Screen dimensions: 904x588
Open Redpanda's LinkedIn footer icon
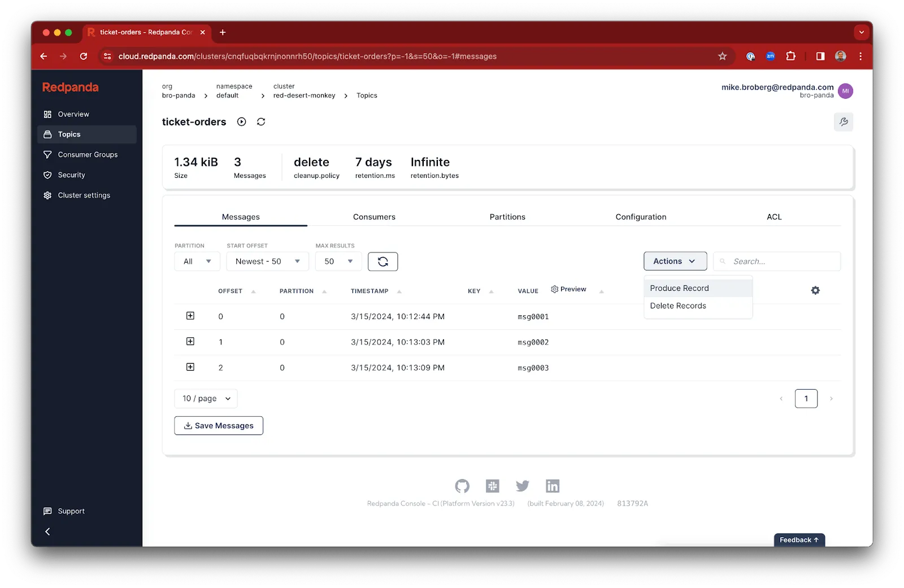pyautogui.click(x=552, y=486)
